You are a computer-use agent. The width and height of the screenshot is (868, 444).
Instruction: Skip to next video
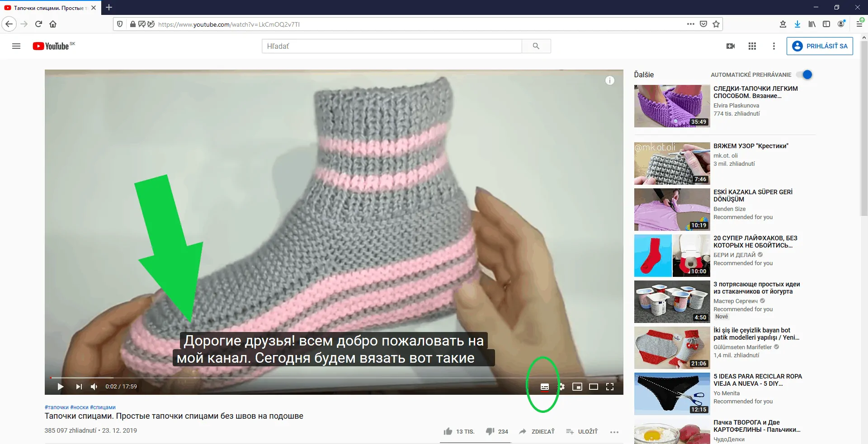(79, 387)
